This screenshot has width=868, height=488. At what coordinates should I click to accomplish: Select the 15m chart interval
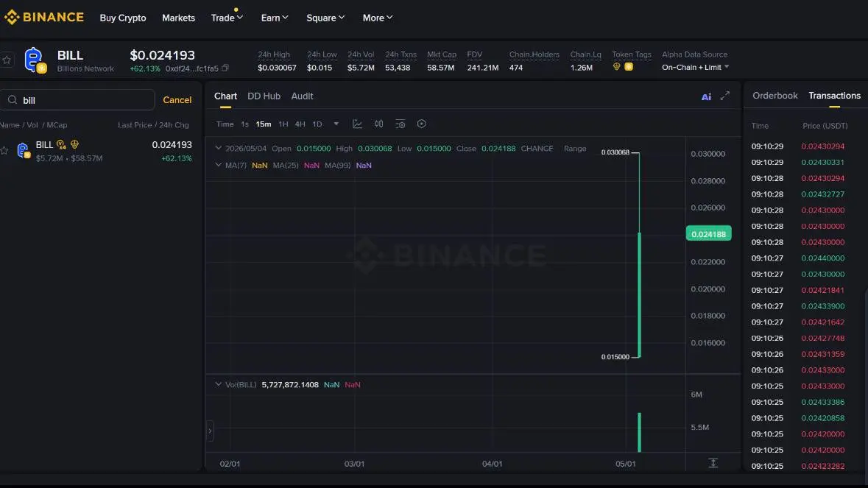[264, 124]
